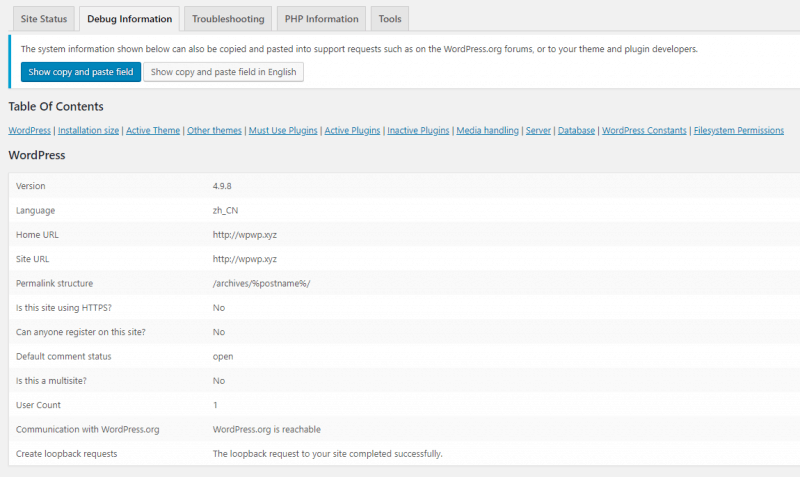
Task: Jump to the Server section link
Action: (538, 131)
